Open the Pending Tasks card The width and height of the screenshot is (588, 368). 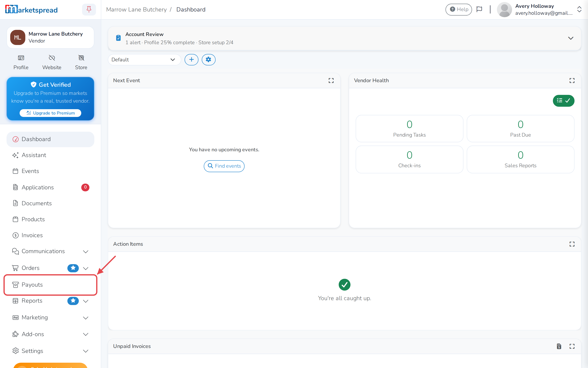tap(409, 129)
